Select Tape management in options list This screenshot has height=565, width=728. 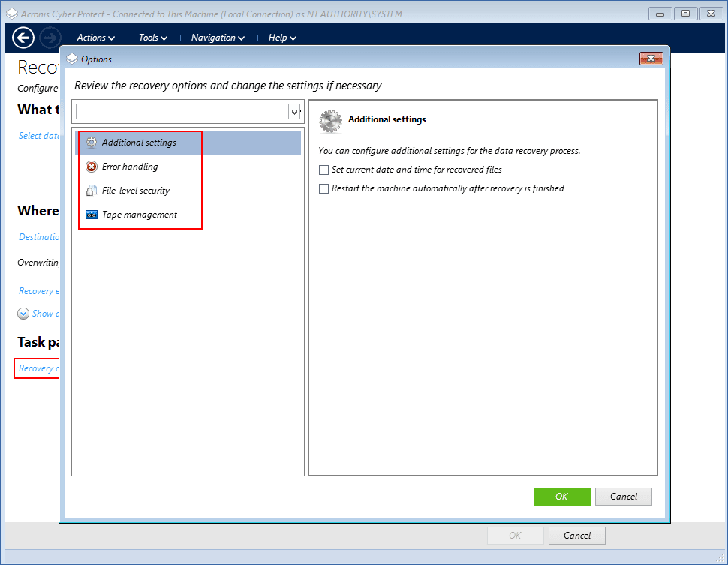140,215
